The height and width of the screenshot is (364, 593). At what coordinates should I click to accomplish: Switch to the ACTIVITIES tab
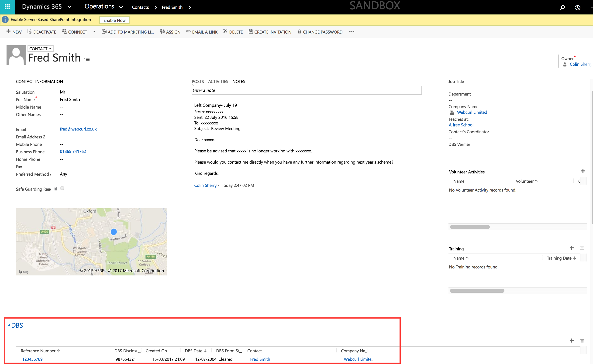(218, 81)
